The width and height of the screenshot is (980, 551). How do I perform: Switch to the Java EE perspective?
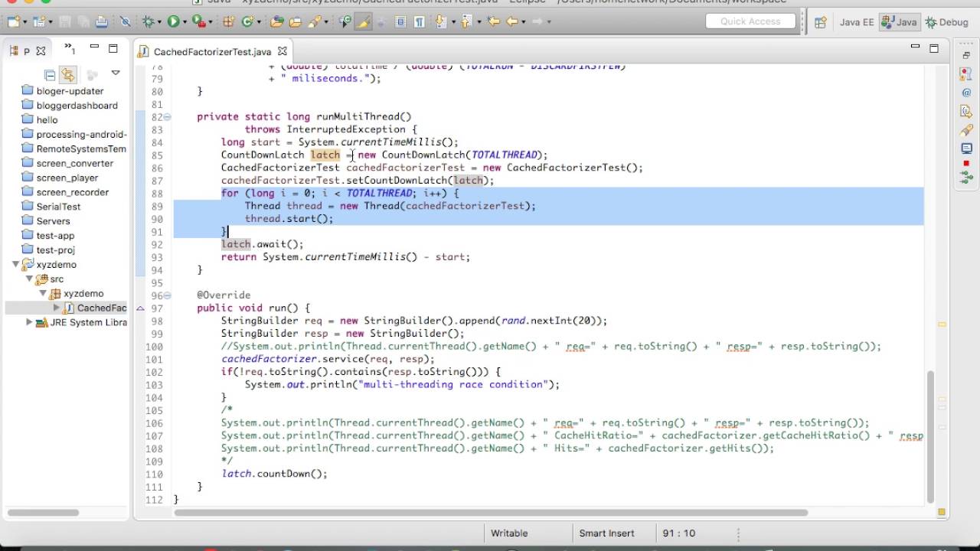[x=857, y=22]
